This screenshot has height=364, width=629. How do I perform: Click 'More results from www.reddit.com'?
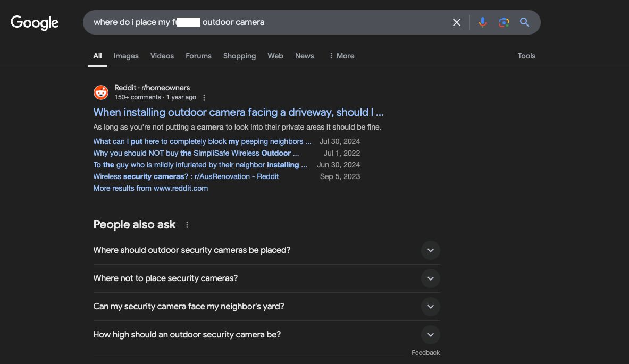pyautogui.click(x=150, y=188)
